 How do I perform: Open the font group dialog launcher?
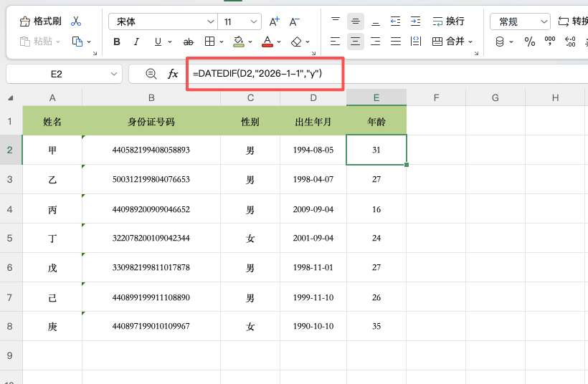pyautogui.click(x=313, y=53)
